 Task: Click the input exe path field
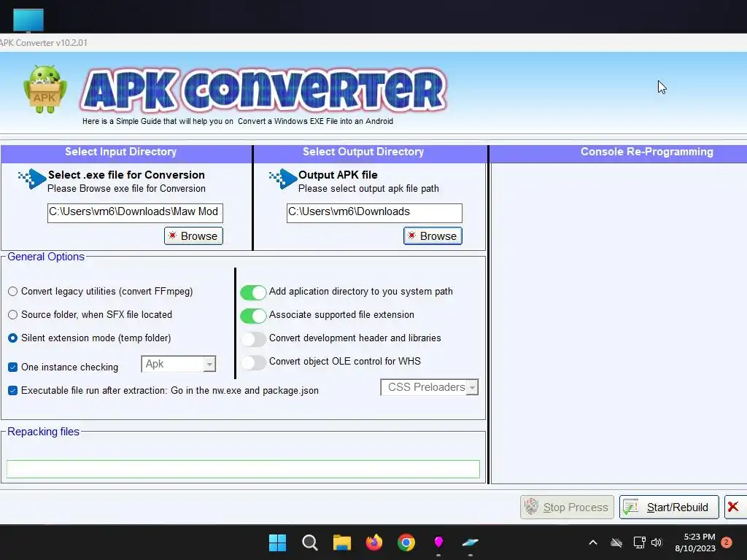tap(135, 213)
